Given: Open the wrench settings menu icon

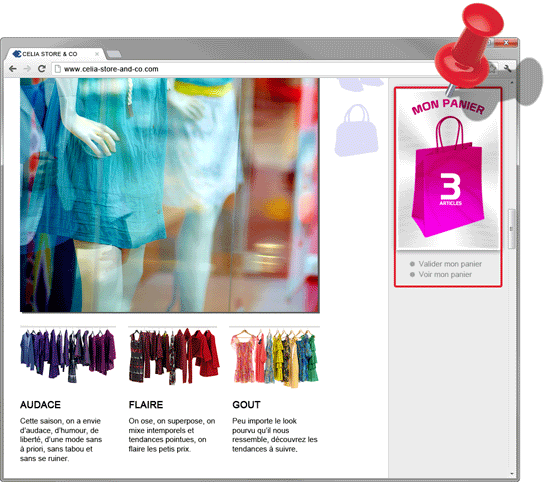Looking at the screenshot, I should [x=508, y=68].
